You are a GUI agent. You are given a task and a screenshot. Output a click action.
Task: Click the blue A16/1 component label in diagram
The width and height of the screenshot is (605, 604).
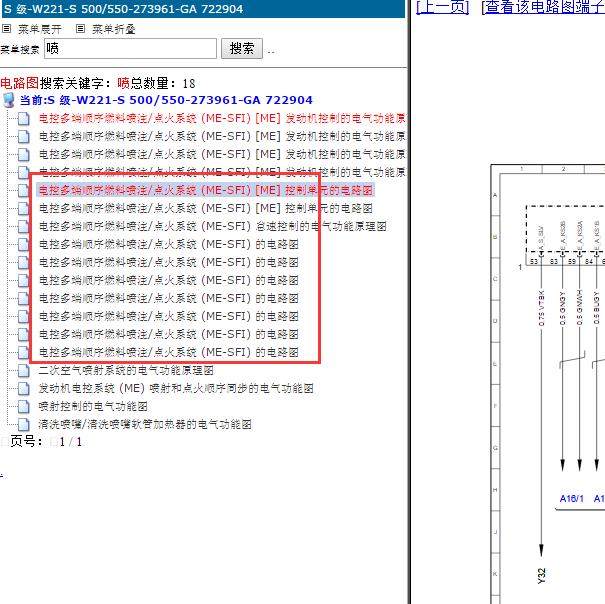pyautogui.click(x=571, y=499)
